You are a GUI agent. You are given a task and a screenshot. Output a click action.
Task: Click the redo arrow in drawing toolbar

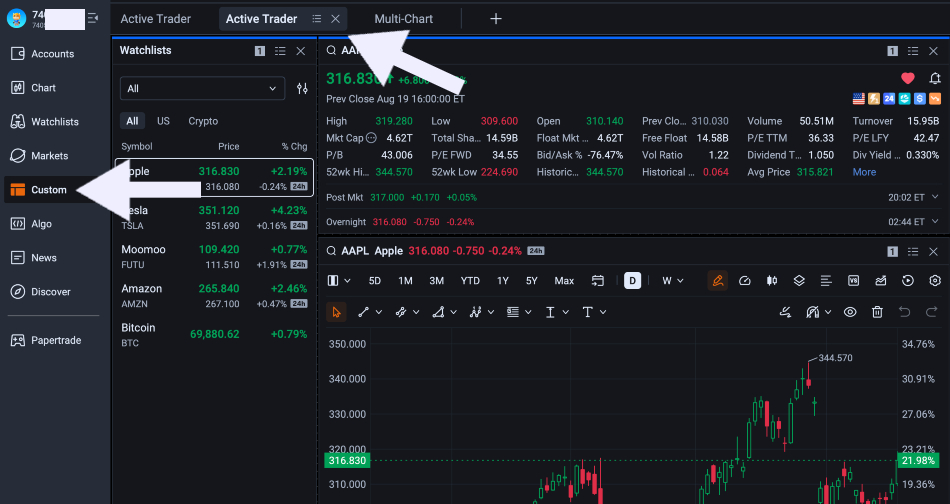point(932,312)
